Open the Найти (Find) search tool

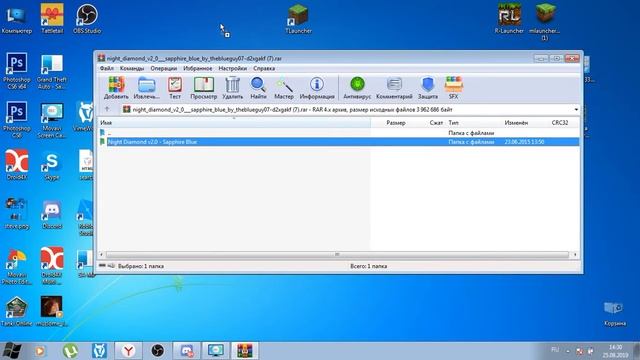[x=258, y=88]
